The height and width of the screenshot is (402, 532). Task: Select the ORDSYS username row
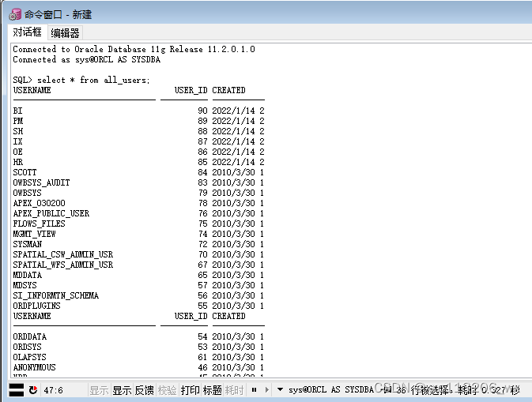pos(27,347)
